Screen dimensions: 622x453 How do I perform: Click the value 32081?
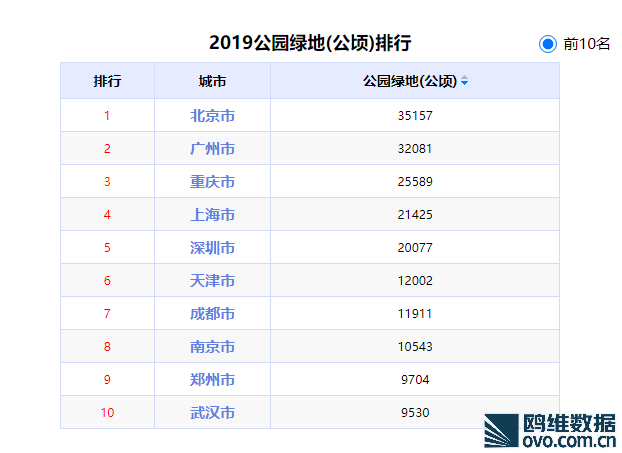click(x=415, y=149)
